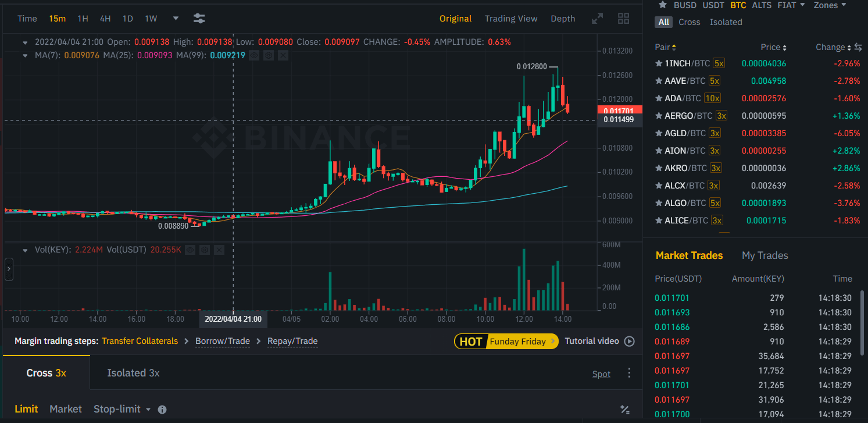Collapse the MA indicator legend arrow

25,55
